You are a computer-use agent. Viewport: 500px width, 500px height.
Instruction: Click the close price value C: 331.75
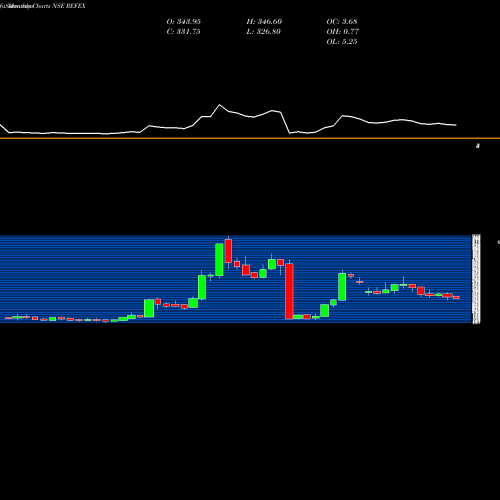(184, 32)
